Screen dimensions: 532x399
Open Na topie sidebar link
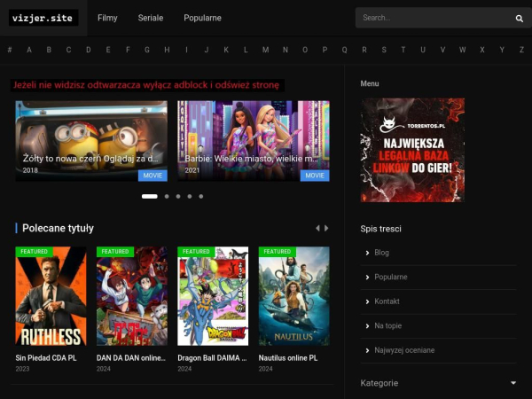click(387, 326)
